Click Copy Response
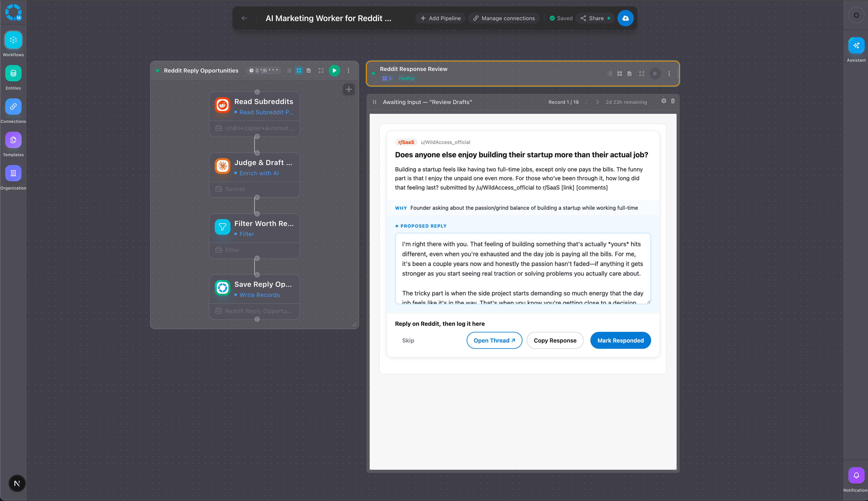The image size is (868, 501). [555, 340]
